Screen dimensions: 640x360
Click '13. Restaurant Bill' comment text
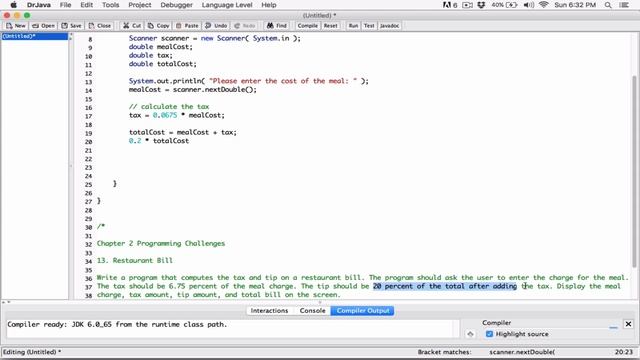(135, 260)
